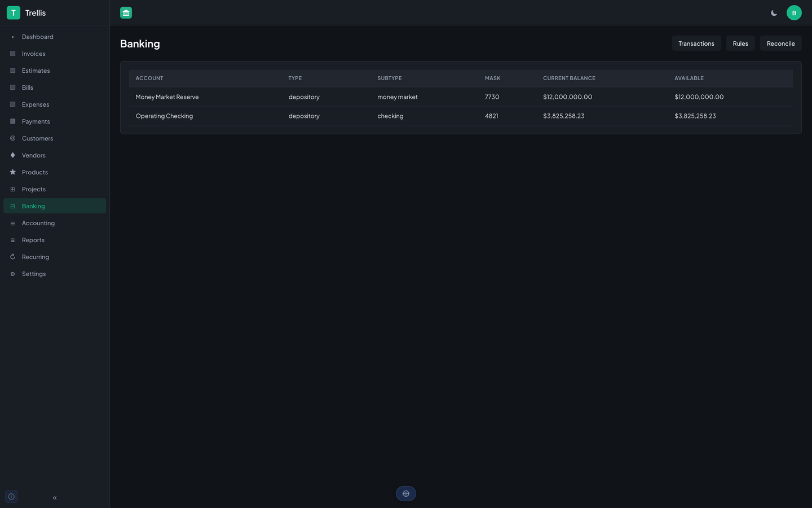
Task: Click available balance $3,825,258.23
Action: click(695, 116)
